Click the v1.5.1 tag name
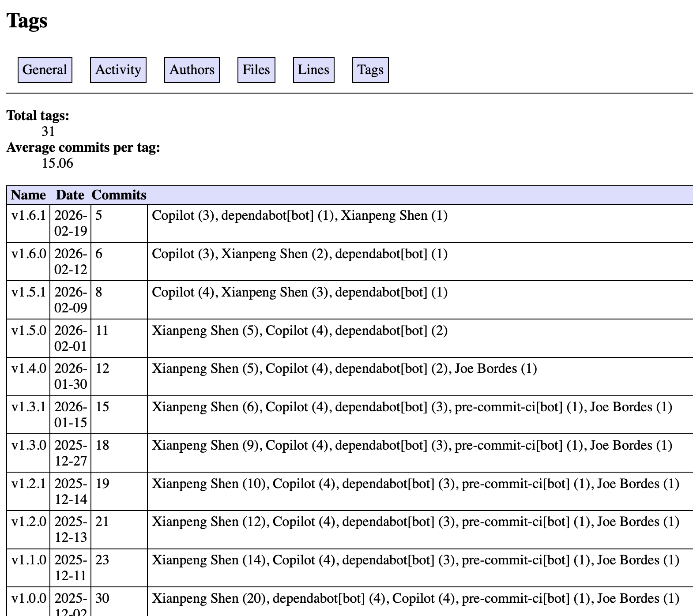Viewport: 693px width, 616px height. (x=28, y=293)
